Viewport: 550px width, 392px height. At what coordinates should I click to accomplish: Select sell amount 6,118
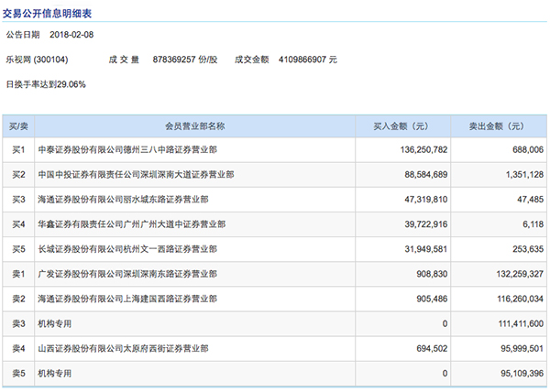pos(533,224)
